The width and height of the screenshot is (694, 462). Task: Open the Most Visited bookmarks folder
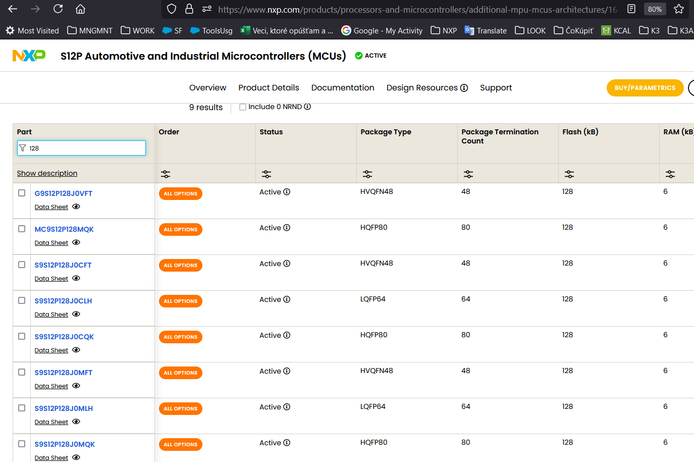[32, 31]
